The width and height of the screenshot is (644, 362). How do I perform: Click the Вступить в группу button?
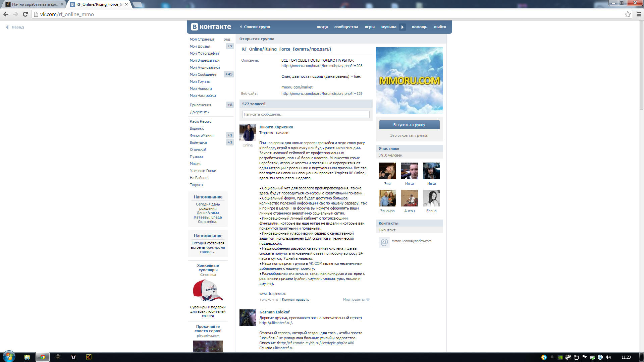tap(409, 125)
